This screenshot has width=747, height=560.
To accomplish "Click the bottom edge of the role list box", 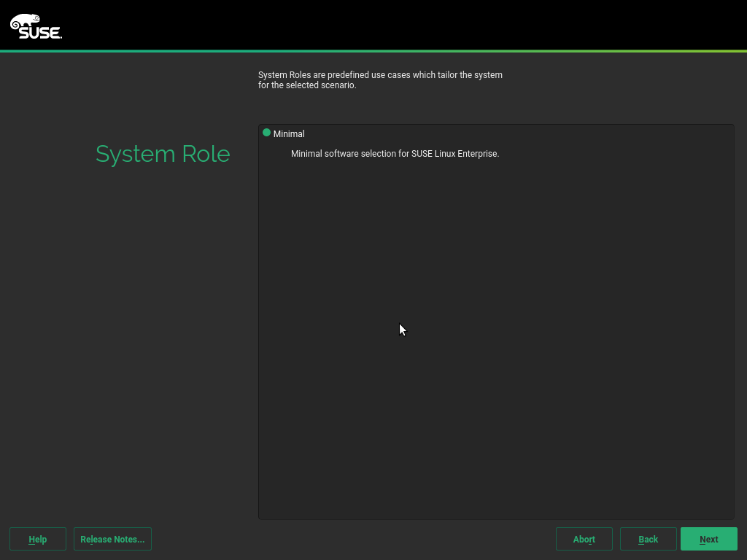I will click(496, 519).
